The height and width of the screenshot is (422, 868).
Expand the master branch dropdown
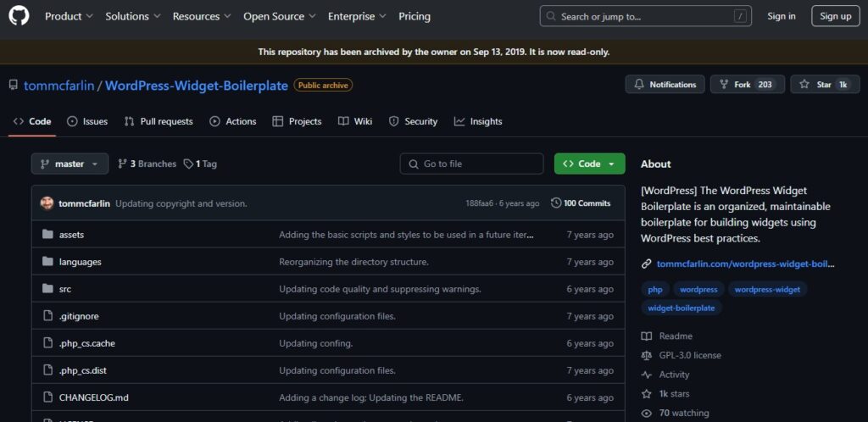tap(70, 164)
